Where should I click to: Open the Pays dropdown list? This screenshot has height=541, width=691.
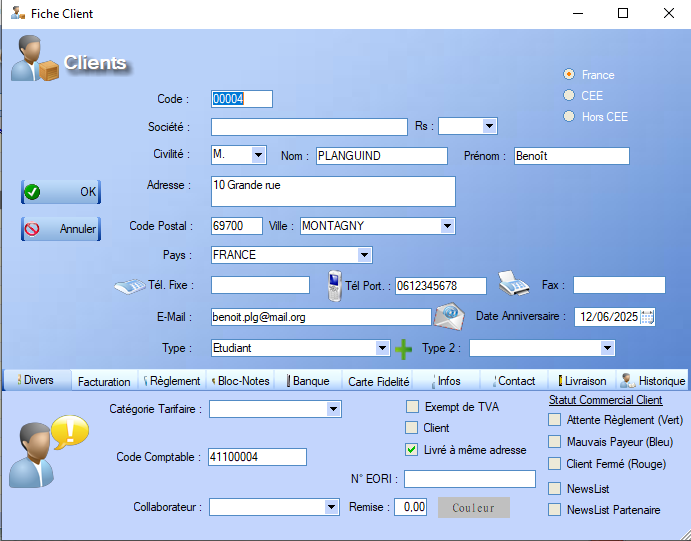(364, 255)
